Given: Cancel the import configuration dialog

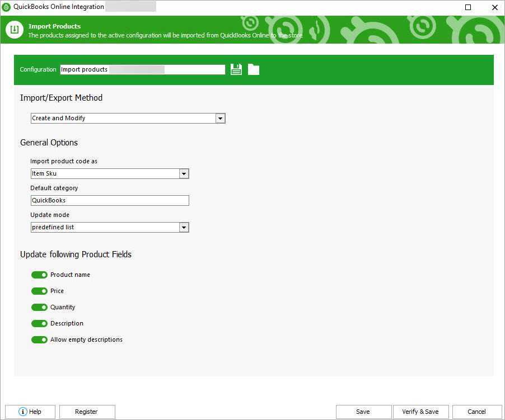Looking at the screenshot, I should click(476, 412).
